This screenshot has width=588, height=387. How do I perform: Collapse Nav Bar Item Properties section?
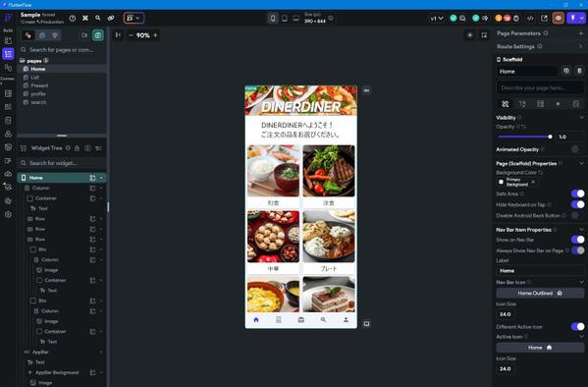point(581,229)
